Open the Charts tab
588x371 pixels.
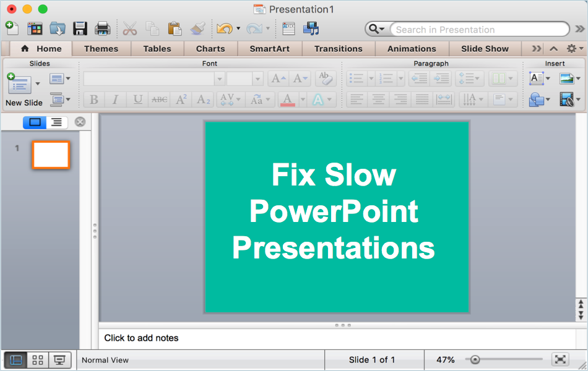(210, 49)
